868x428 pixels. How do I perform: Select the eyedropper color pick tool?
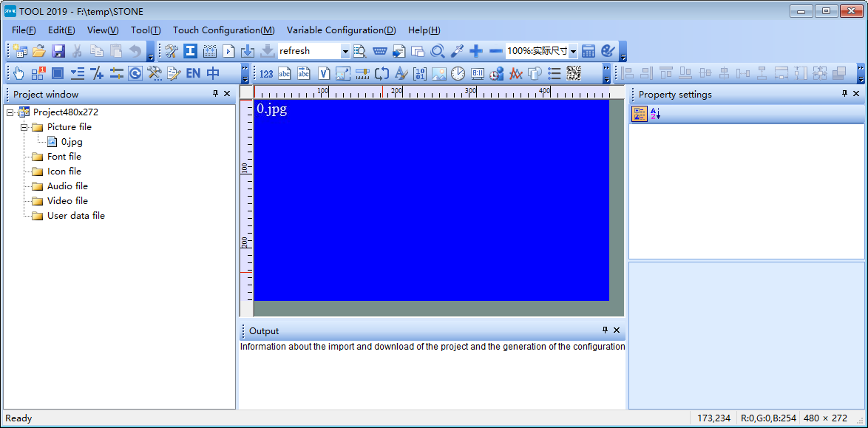pyautogui.click(x=457, y=51)
